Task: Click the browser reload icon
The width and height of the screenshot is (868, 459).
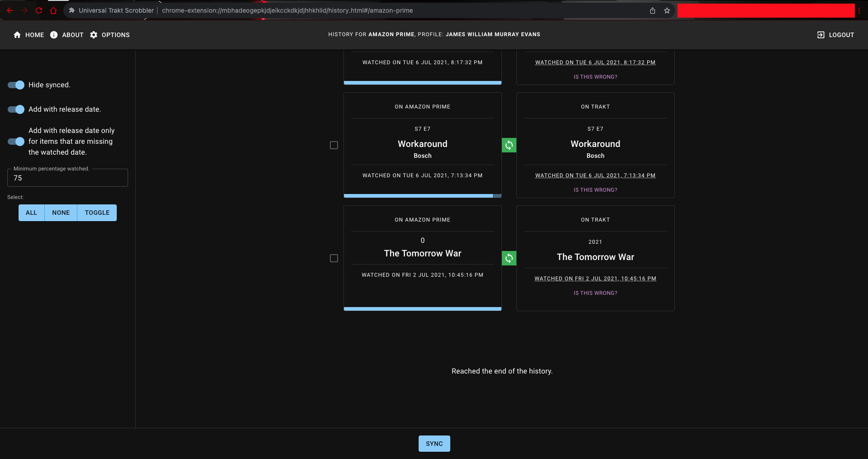Action: 39,10
